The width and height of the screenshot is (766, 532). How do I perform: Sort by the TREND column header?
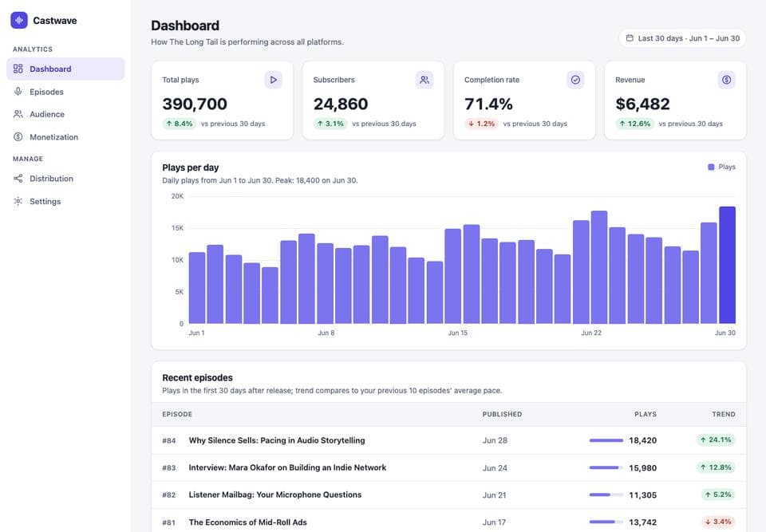[724, 414]
